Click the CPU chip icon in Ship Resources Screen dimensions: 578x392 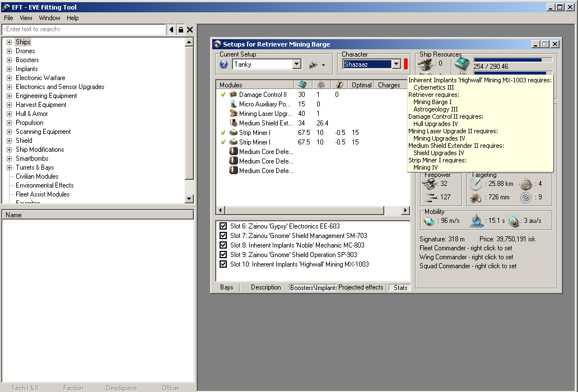coord(462,64)
